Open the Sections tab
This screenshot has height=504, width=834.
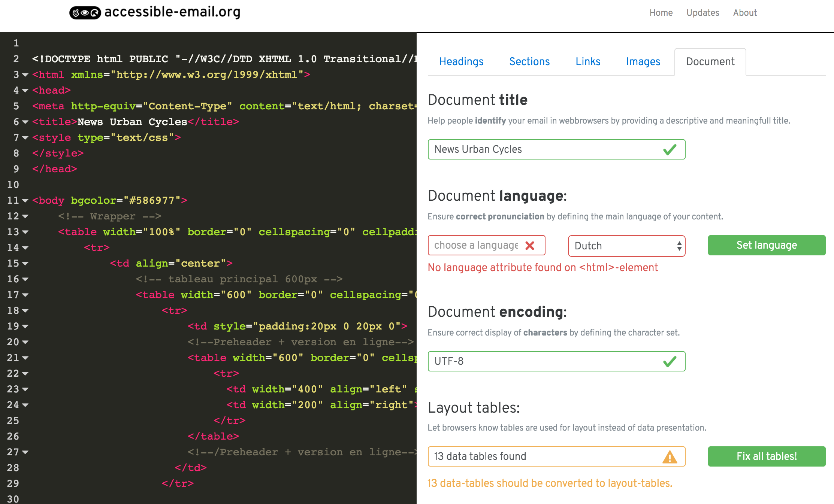(529, 62)
